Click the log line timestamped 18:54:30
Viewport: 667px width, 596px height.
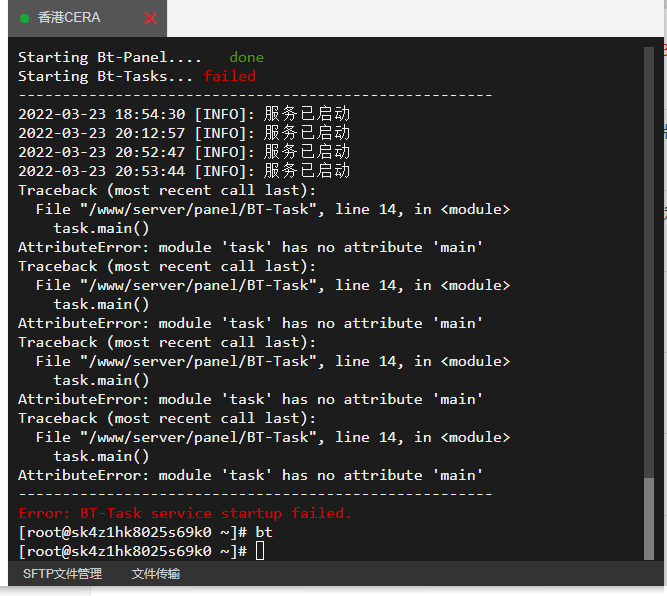point(184,114)
